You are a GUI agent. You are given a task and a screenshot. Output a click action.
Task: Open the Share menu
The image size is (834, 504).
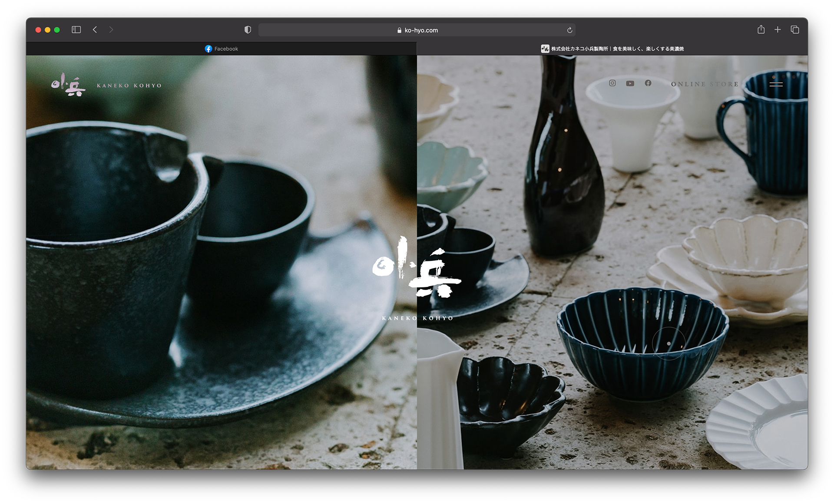click(x=761, y=30)
